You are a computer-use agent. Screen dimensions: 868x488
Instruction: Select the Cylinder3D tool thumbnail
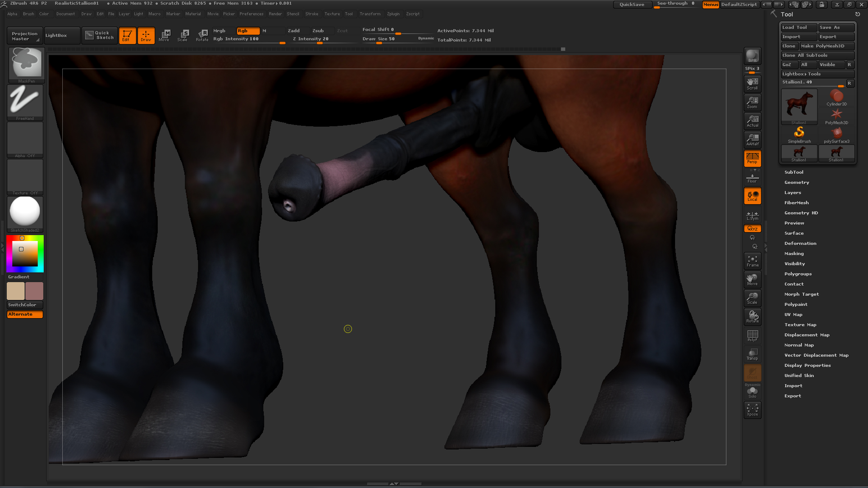pyautogui.click(x=836, y=98)
